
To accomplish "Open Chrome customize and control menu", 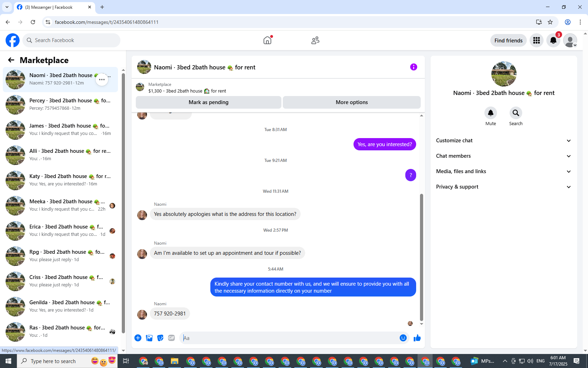I will 580,22.
